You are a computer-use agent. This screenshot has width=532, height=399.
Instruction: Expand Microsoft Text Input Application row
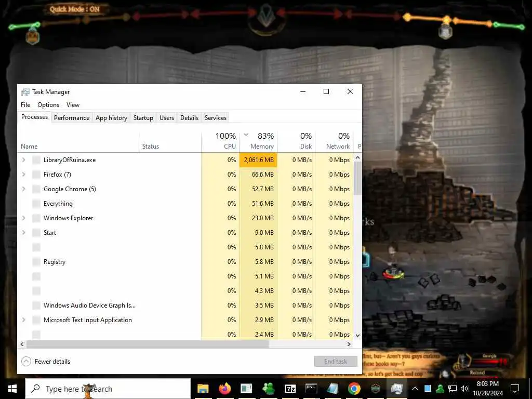click(x=23, y=320)
